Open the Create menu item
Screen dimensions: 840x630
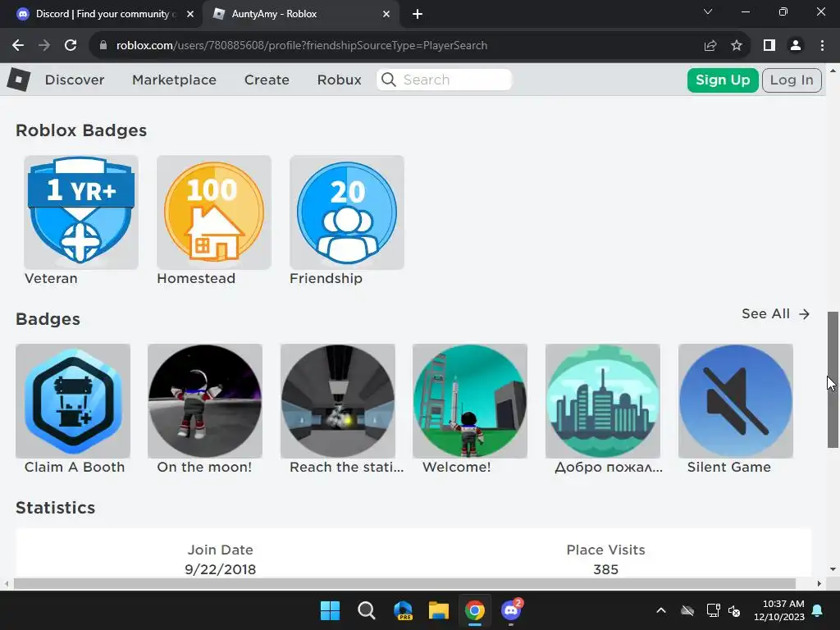point(267,80)
